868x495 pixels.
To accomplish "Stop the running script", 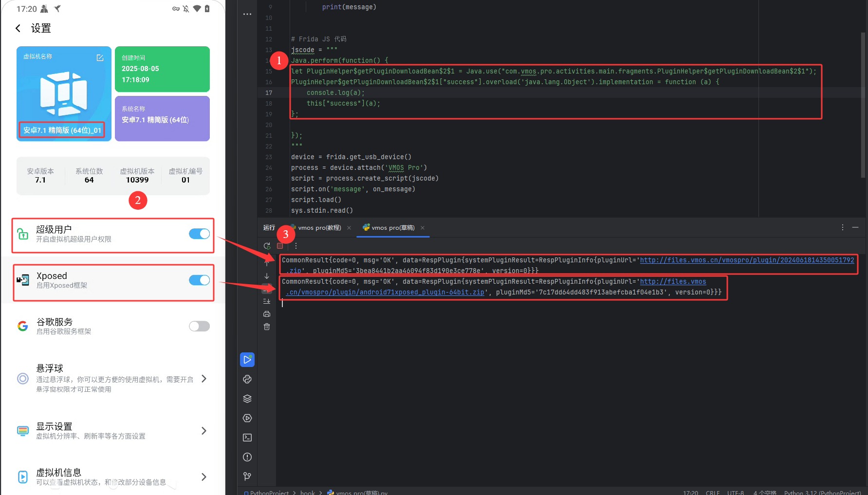I will click(x=280, y=246).
